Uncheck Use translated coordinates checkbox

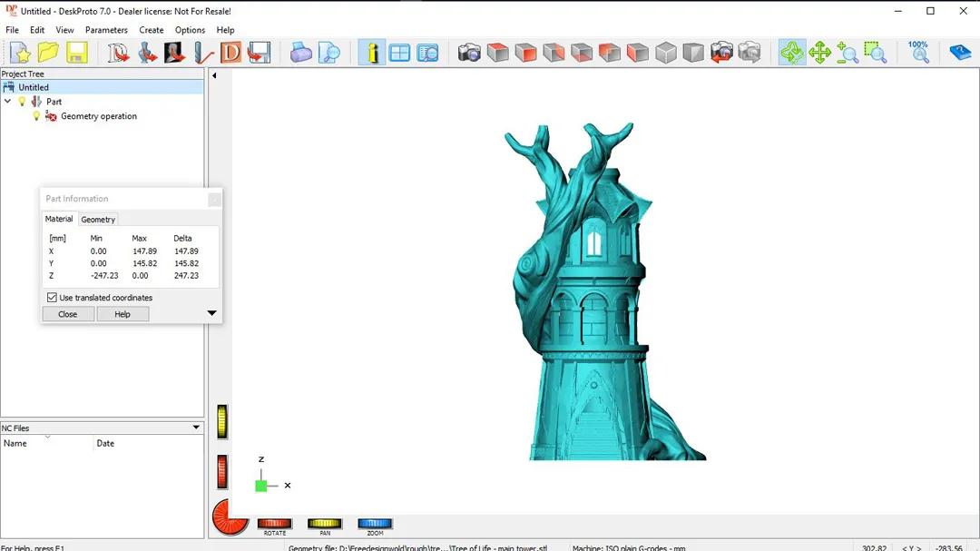click(52, 298)
